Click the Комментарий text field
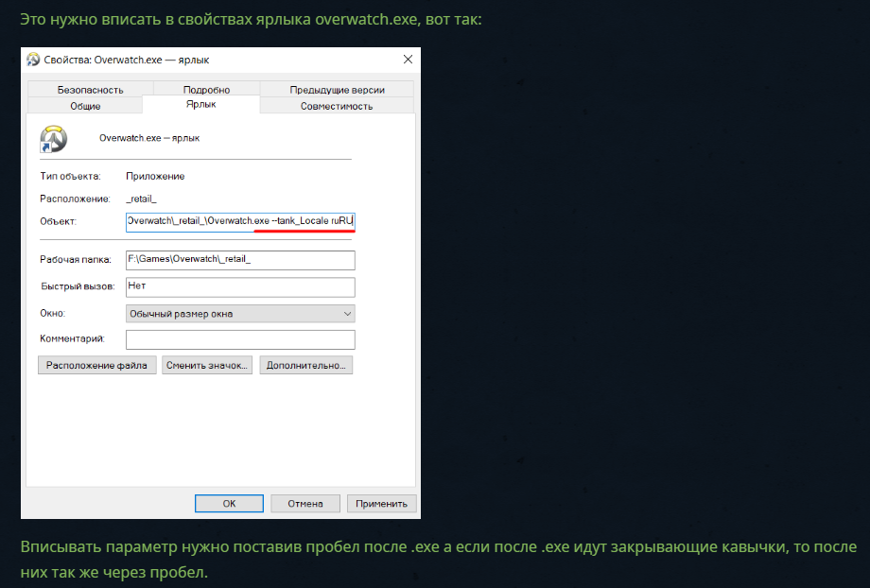This screenshot has height=588, width=870. coord(240,339)
